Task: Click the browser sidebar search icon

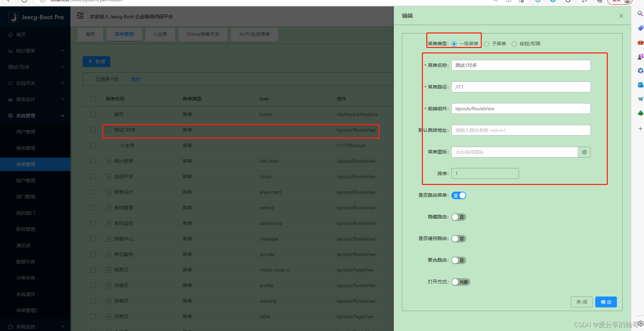Action: point(640,14)
